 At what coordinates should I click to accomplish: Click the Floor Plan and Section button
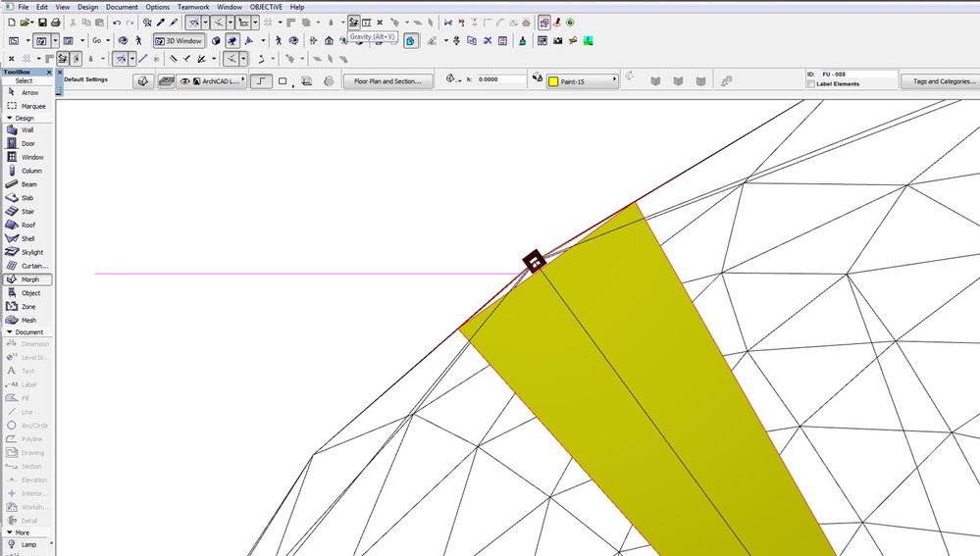387,81
